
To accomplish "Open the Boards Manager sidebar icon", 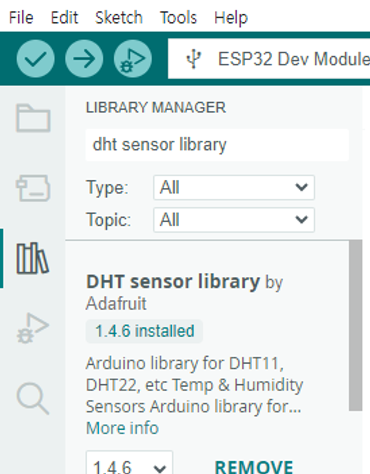I will coord(33,188).
